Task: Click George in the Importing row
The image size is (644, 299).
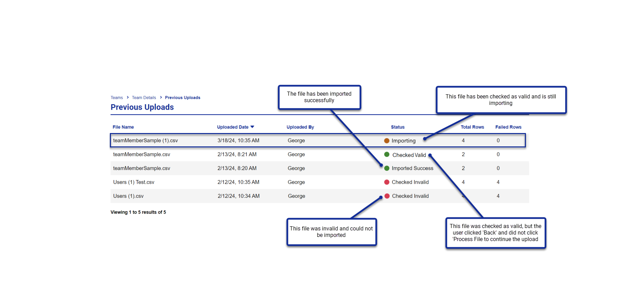Action: point(296,141)
